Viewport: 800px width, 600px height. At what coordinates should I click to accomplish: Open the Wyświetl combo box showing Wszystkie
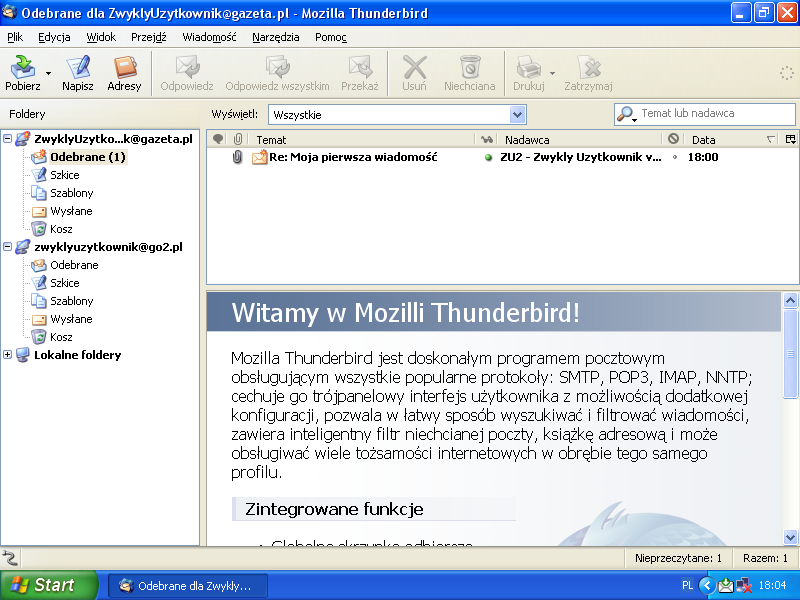[397, 114]
